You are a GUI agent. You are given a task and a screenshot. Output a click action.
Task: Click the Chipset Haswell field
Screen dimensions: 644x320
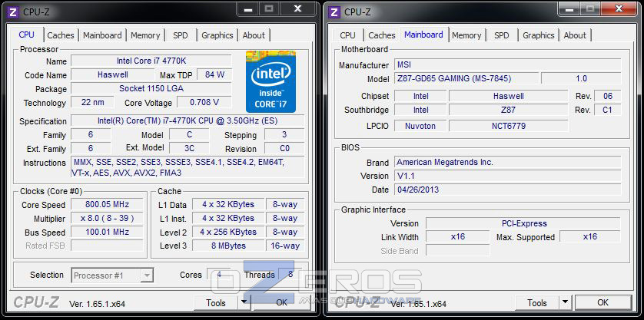tap(509, 96)
